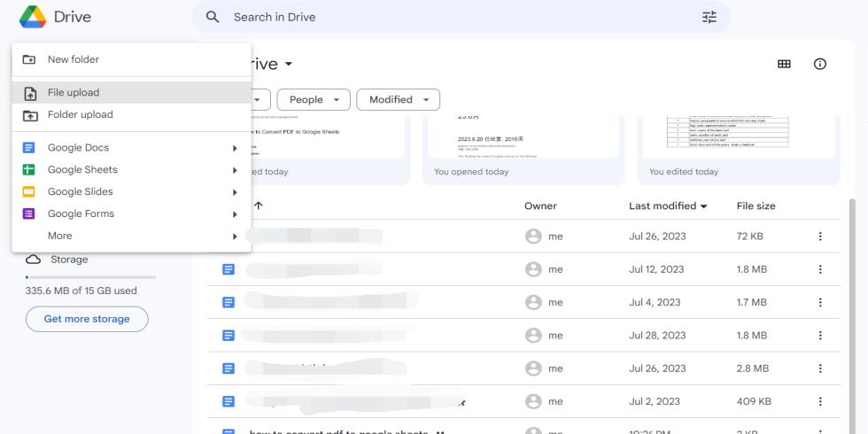Click the 1.8 MB size for Jul 12 file

tap(751, 269)
